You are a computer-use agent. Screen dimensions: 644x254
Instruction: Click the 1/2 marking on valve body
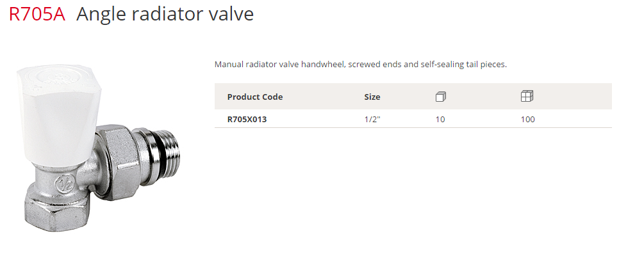65,183
